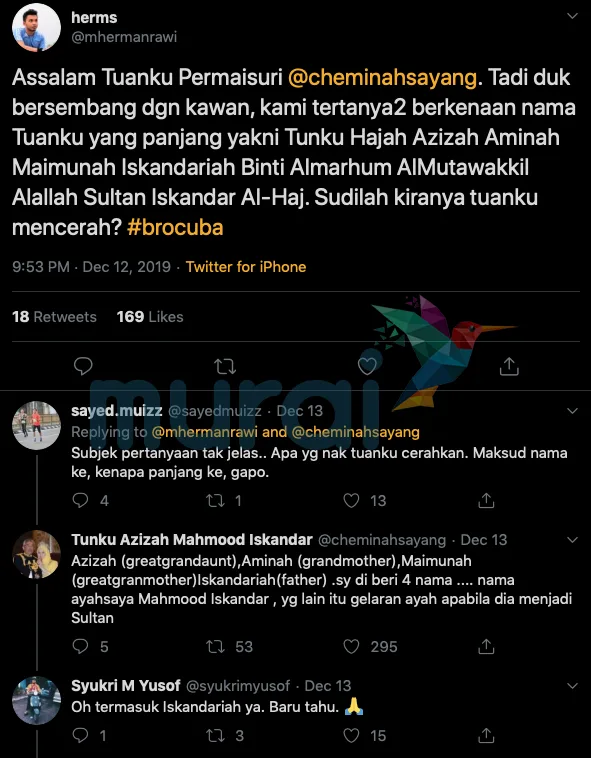
Task: Open dropdown chevron on herms tweet
Action: coord(572,16)
